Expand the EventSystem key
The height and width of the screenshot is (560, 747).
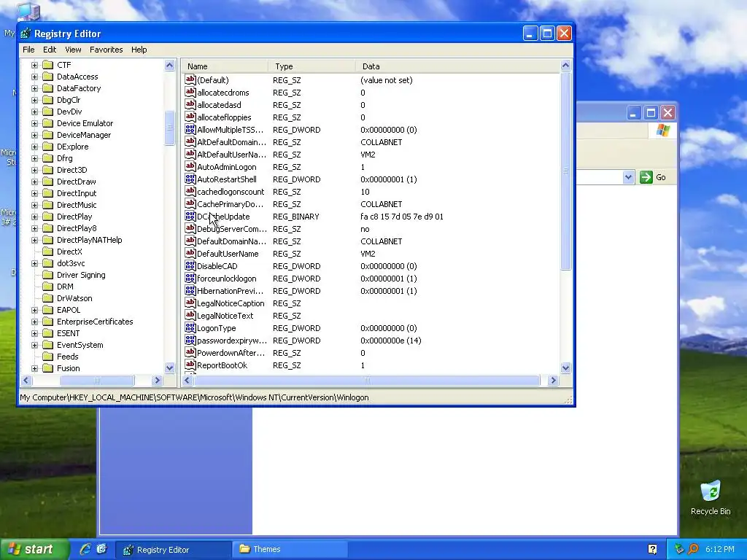tap(34, 345)
